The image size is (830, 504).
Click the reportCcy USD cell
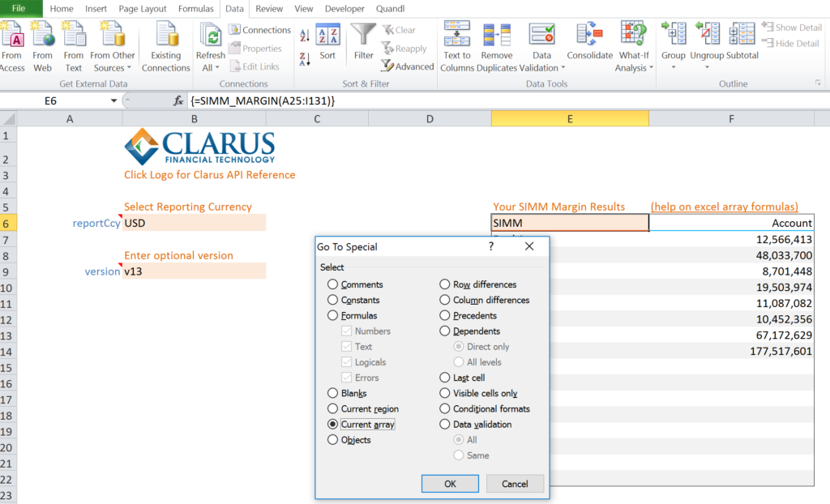pyautogui.click(x=195, y=223)
